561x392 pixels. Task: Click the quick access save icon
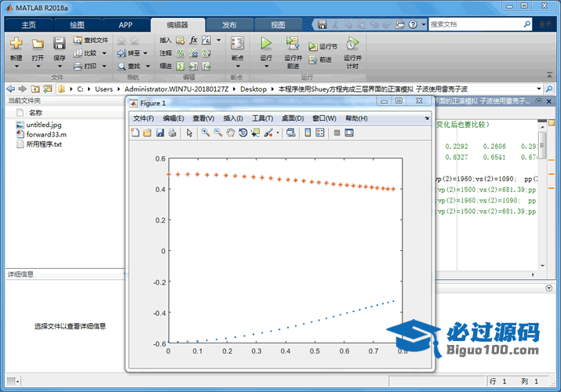click(x=322, y=24)
